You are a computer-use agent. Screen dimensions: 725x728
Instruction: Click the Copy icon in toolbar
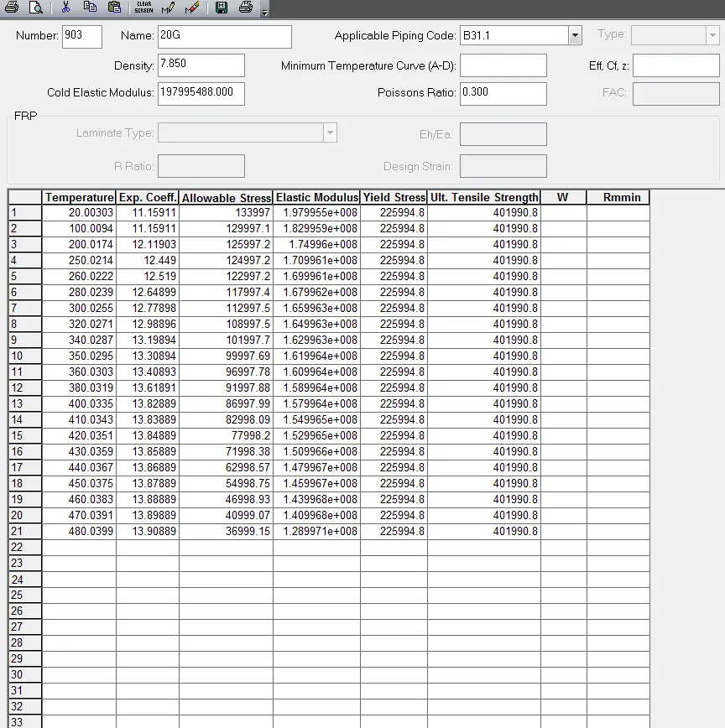pyautogui.click(x=90, y=8)
